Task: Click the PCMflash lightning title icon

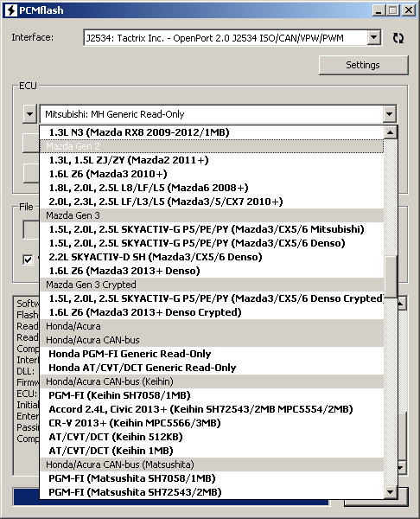Action: pyautogui.click(x=10, y=10)
